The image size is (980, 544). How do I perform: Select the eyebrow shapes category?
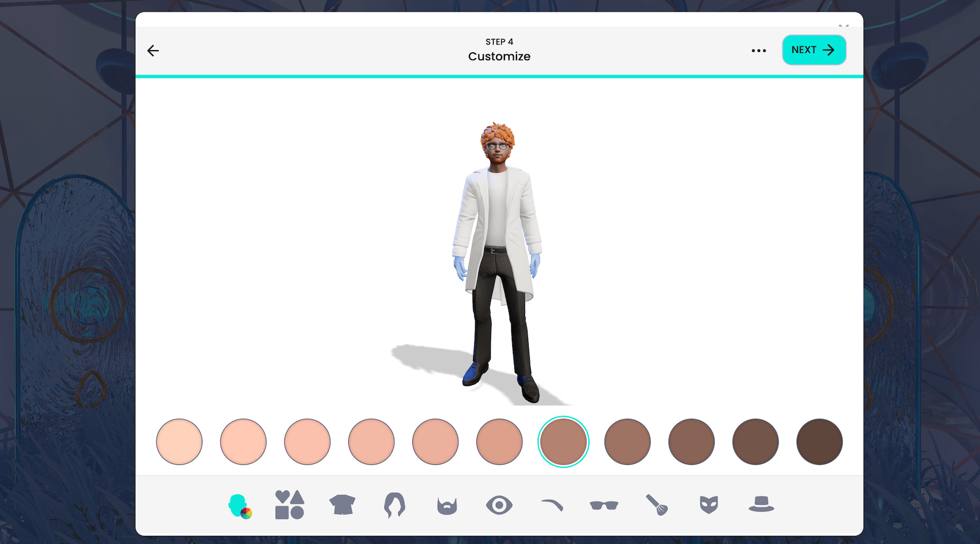[551, 506]
